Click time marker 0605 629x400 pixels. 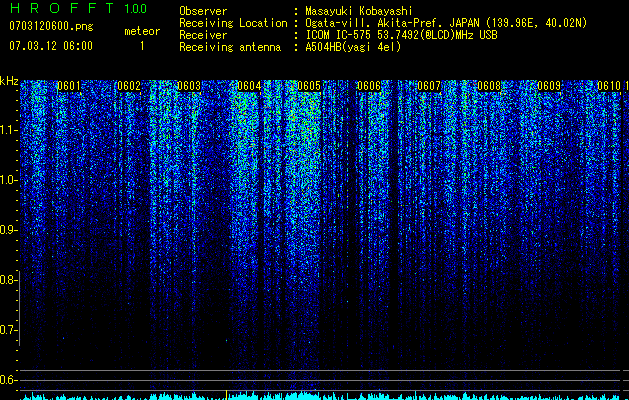(309, 86)
